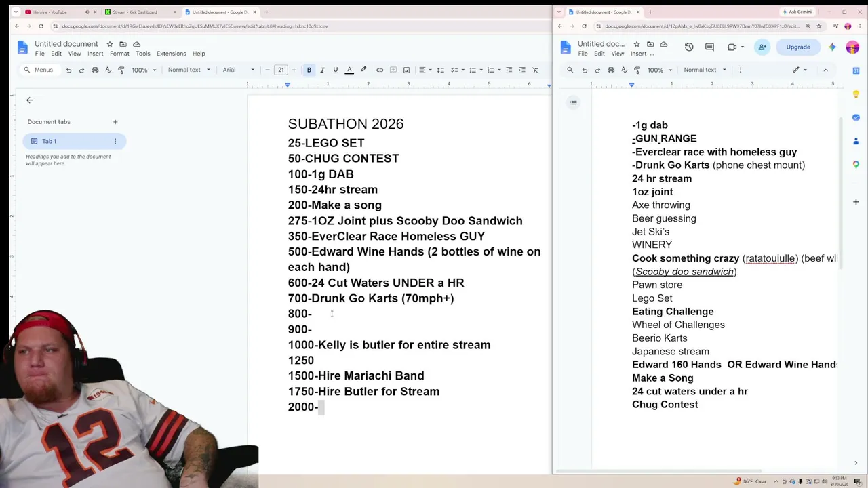Open Normal text style dropdown, right document
This screenshot has width=868, height=488.
point(705,70)
